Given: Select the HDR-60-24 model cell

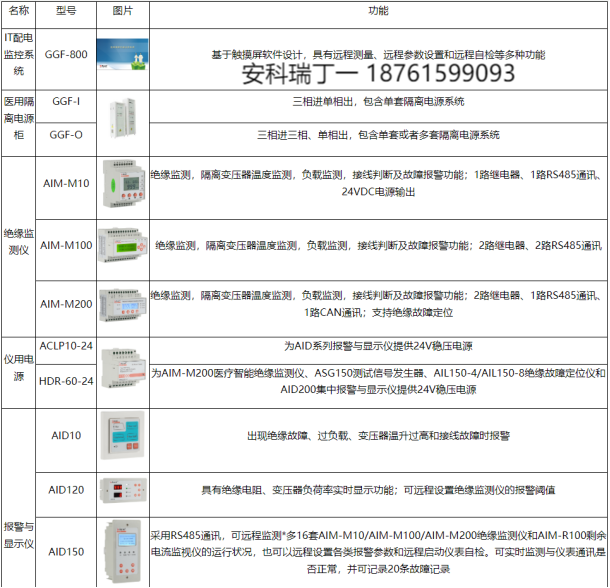Looking at the screenshot, I should (x=66, y=386).
